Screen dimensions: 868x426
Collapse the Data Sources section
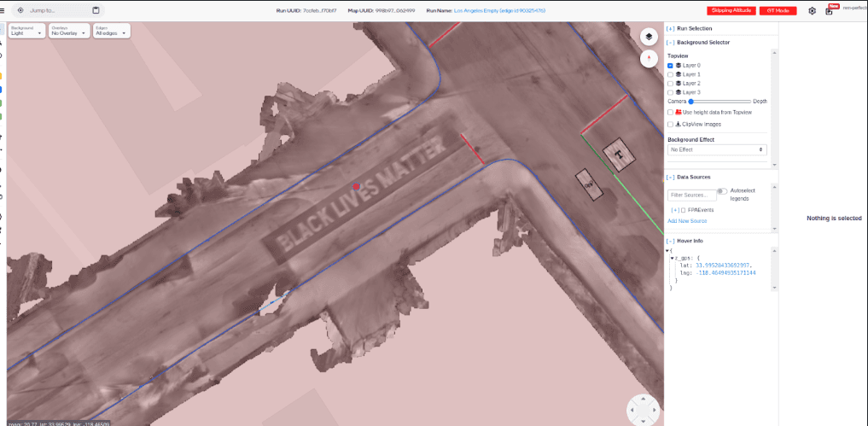click(670, 178)
